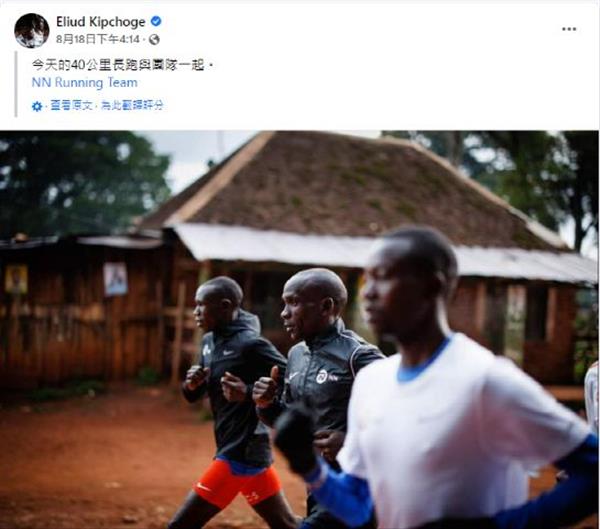
Task: Click the globe public privacy icon
Action: 154,39
